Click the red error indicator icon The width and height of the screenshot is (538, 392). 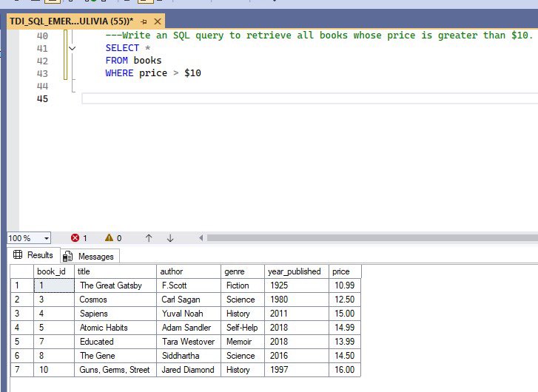[x=75, y=238]
